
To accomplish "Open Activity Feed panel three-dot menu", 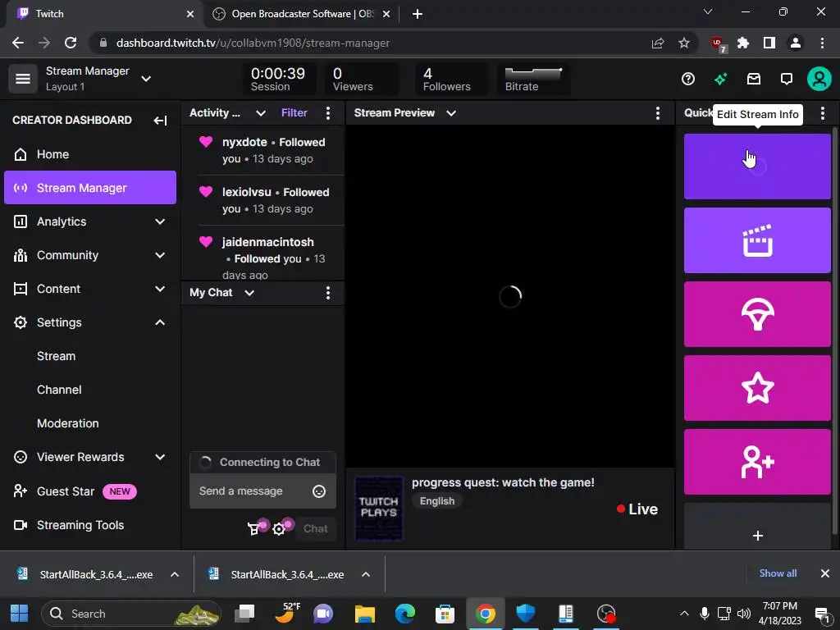I will (328, 113).
